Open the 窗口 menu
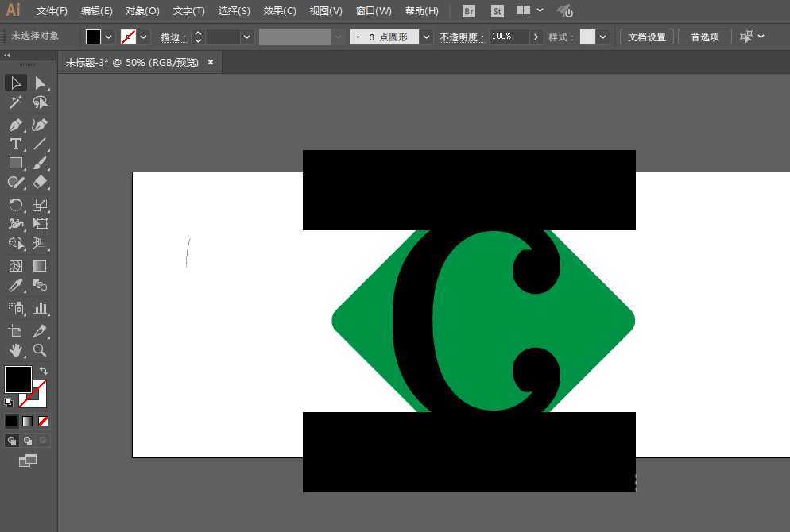 point(373,10)
